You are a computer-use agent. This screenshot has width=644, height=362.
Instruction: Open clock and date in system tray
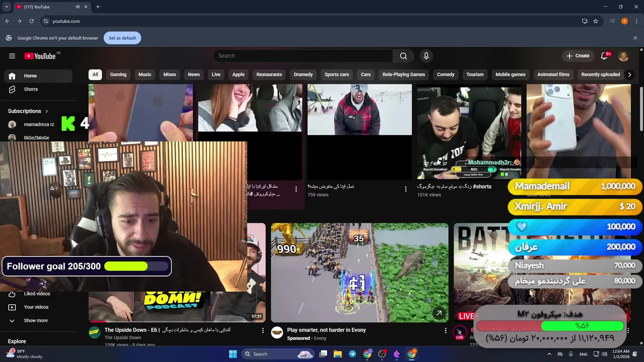click(x=621, y=354)
